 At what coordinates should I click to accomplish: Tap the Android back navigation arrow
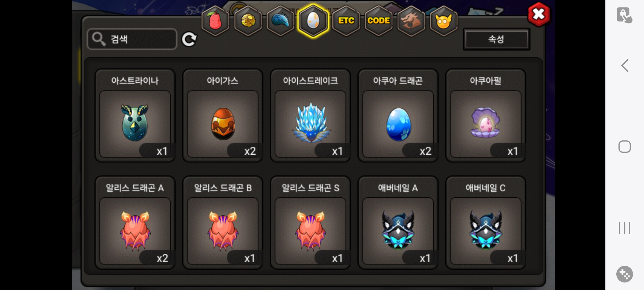pos(625,66)
